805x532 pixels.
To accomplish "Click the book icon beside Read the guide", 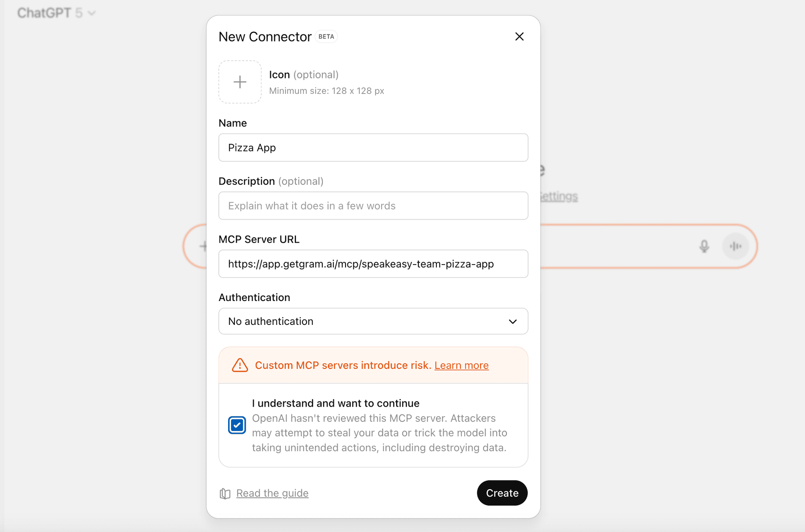I will (x=225, y=493).
